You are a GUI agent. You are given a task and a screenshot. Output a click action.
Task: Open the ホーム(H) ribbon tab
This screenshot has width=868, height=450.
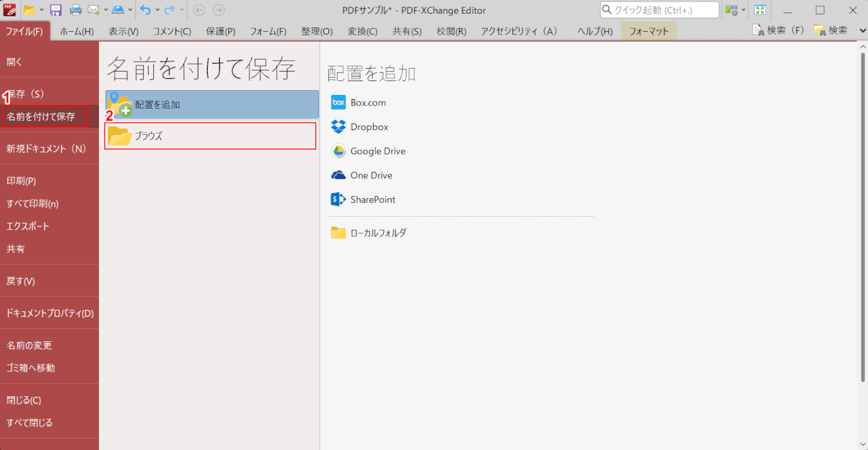coord(76,31)
